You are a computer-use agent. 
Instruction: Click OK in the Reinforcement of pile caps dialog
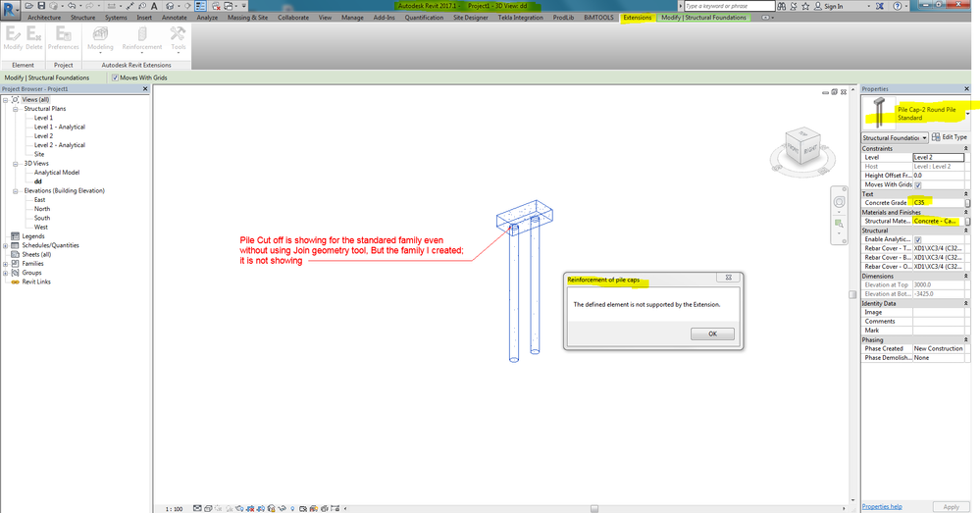click(712, 333)
